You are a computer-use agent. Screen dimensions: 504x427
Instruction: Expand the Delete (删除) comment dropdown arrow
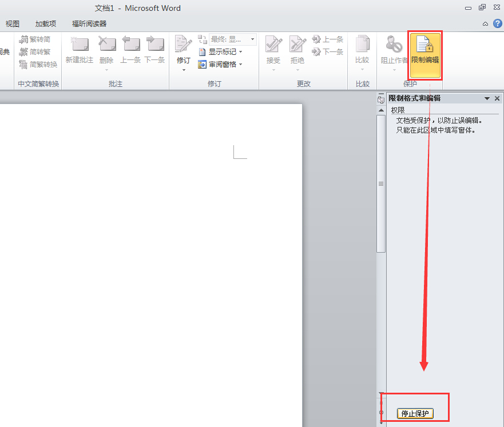click(x=107, y=70)
